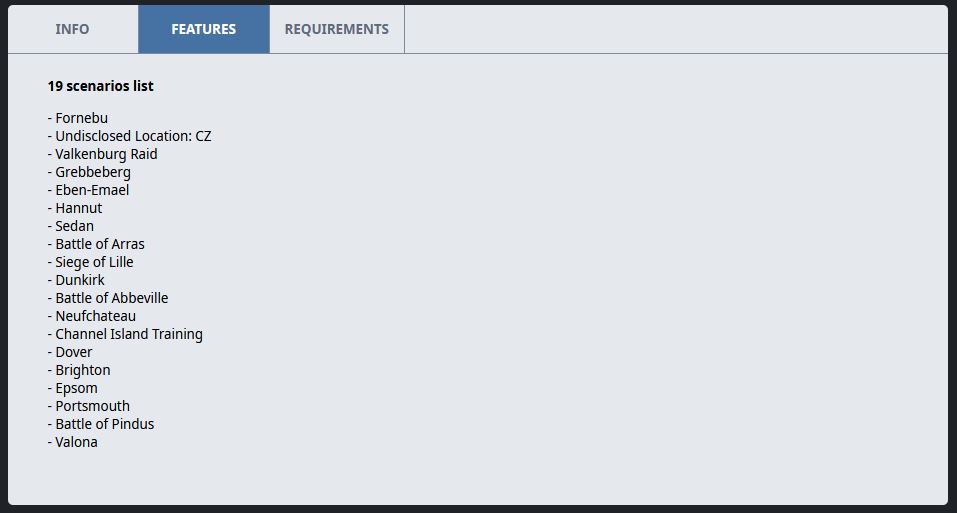Click the Portsmouth list entry
The image size is (957, 513).
[x=88, y=406]
